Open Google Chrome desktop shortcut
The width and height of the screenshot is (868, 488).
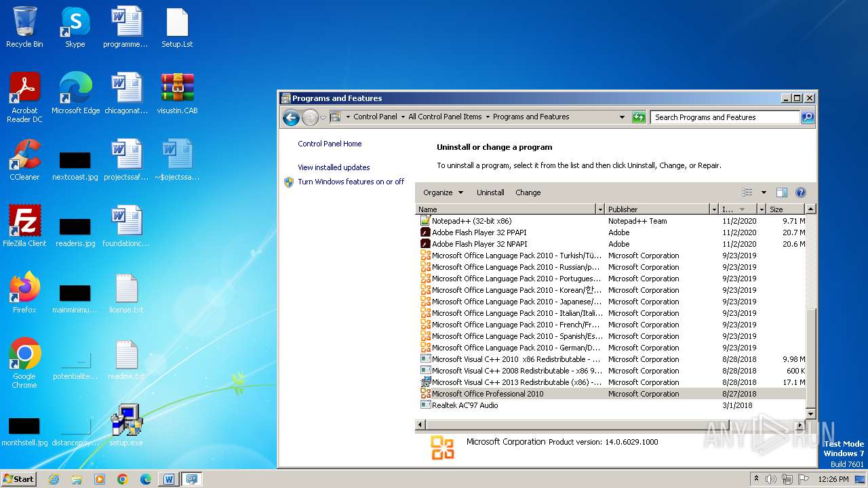(x=24, y=363)
